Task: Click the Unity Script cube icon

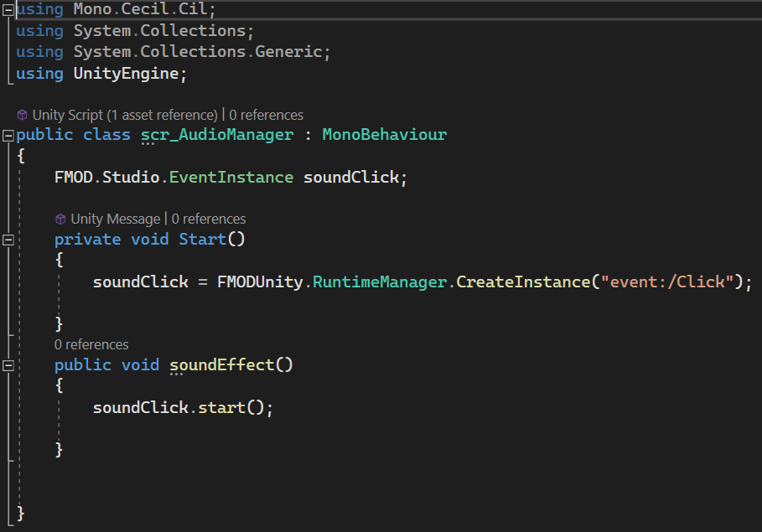Action: 23,115
